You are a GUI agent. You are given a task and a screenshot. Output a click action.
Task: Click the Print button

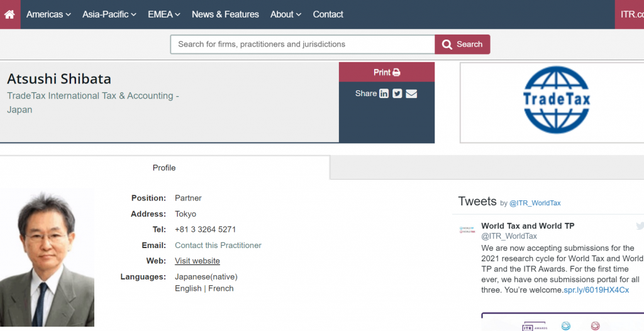click(x=387, y=72)
